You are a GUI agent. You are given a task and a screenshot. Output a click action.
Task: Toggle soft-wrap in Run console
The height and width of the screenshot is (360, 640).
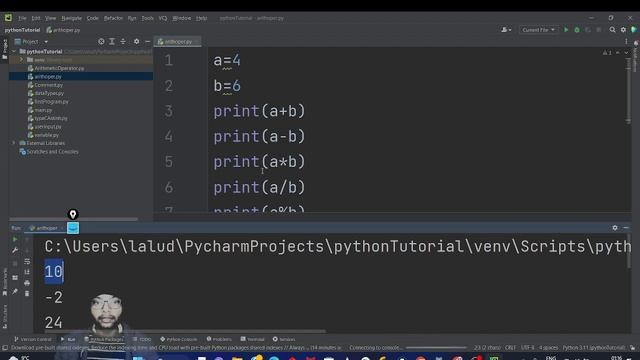point(27,261)
